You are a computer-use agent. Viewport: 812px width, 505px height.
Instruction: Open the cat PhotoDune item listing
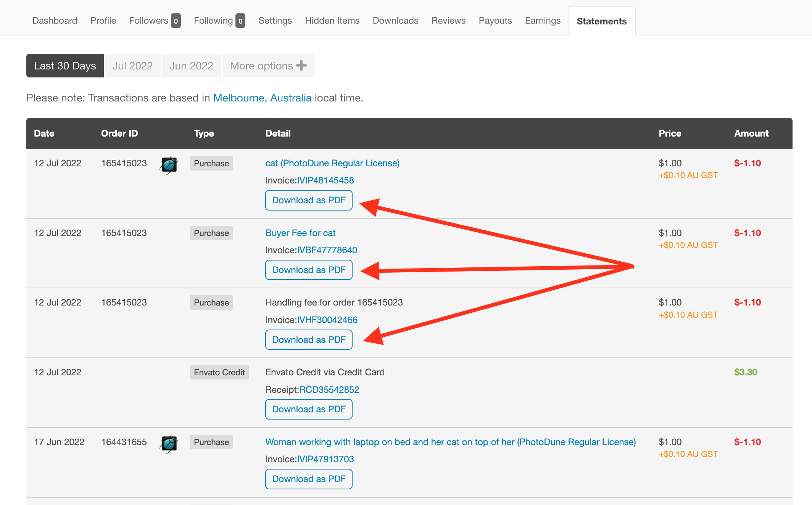click(332, 163)
